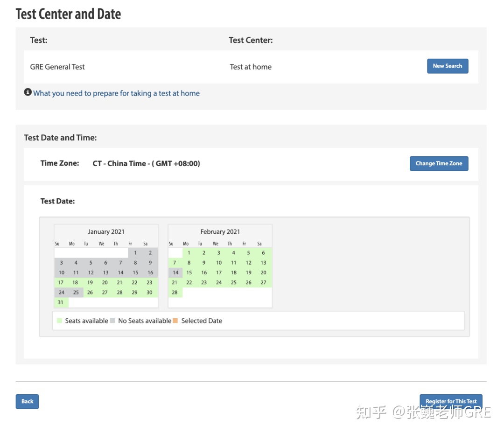Pick February 10 on the calendar
504x433 pixels.
[x=219, y=263]
